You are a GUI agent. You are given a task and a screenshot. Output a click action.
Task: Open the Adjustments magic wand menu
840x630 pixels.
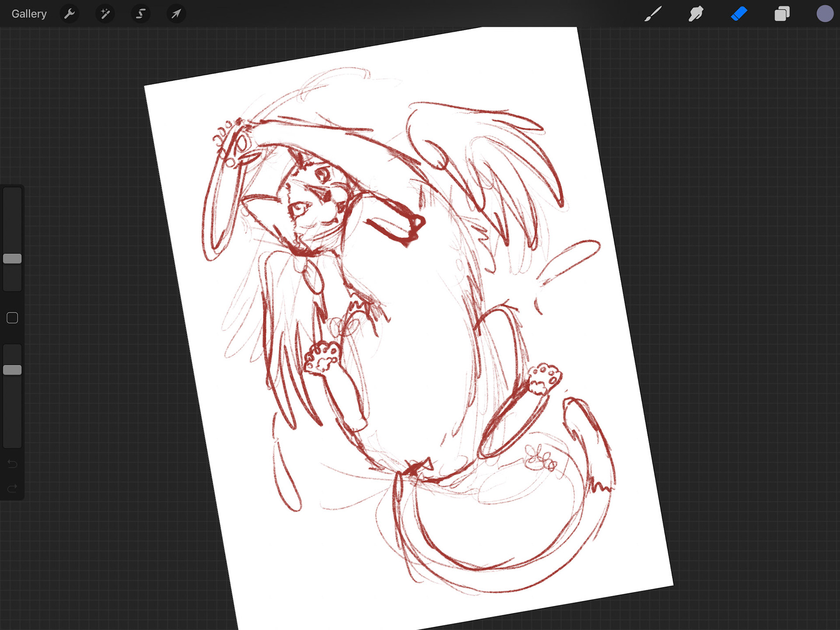[105, 14]
